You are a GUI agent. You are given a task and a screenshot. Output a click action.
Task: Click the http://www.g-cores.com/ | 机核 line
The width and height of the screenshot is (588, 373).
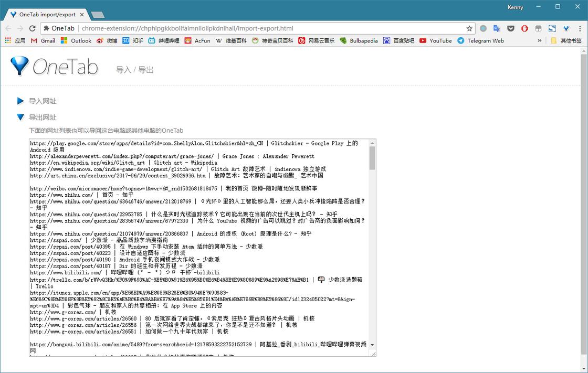click(x=73, y=312)
